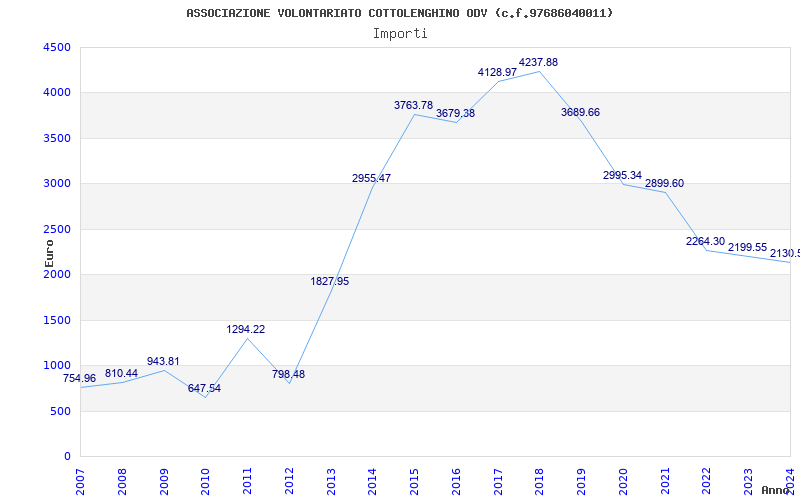800x500 pixels.
Task: Click the x-axis year 2007
Action: 80,482
